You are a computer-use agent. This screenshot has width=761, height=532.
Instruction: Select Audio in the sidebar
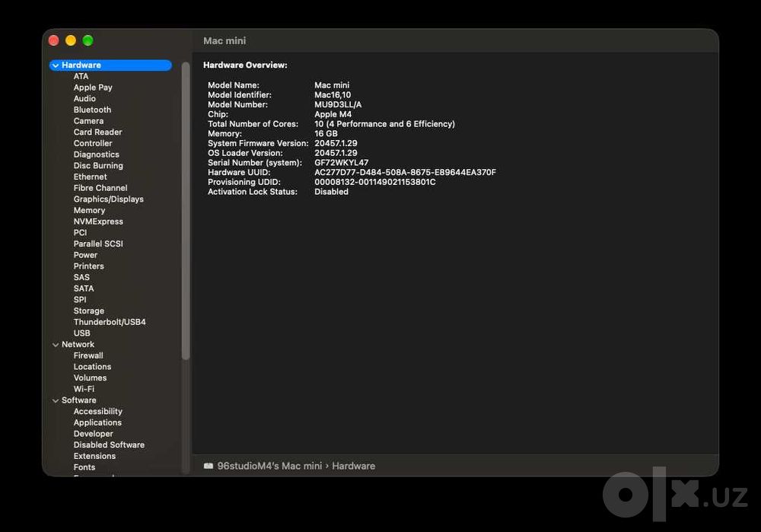click(84, 98)
